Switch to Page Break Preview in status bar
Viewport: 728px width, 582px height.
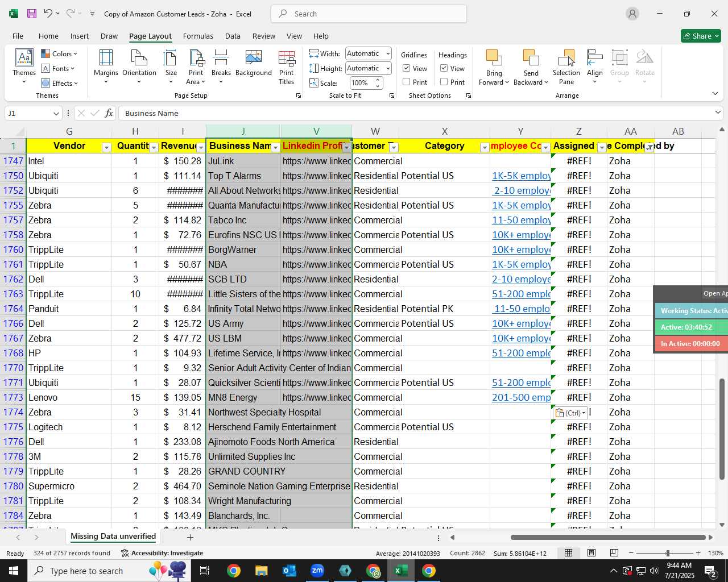point(614,553)
